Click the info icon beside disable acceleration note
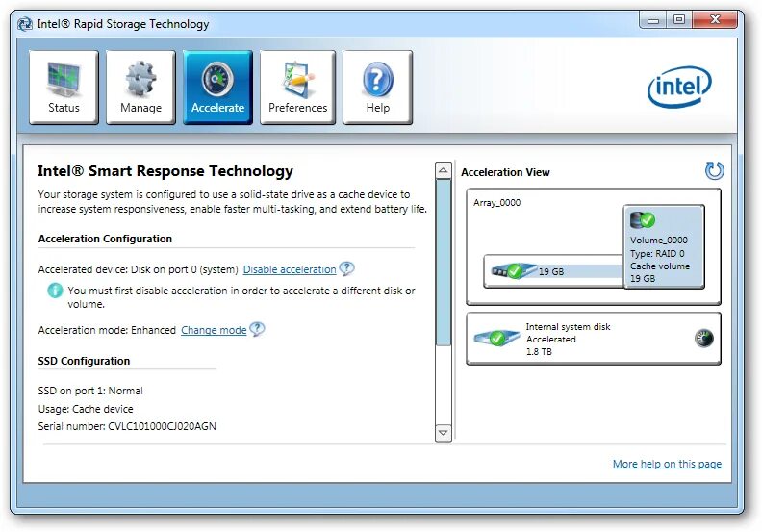Screen dimensions: 762x532 pyautogui.click(x=55, y=291)
